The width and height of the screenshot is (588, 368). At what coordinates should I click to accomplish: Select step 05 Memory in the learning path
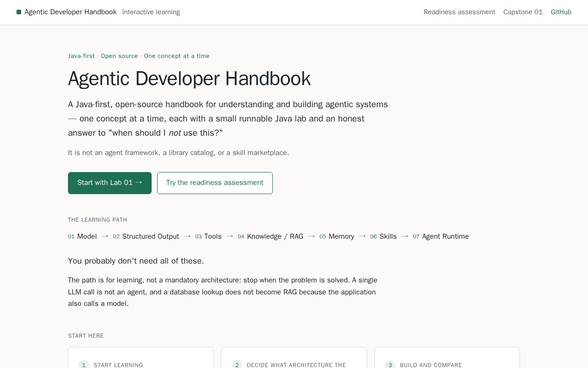click(x=337, y=236)
